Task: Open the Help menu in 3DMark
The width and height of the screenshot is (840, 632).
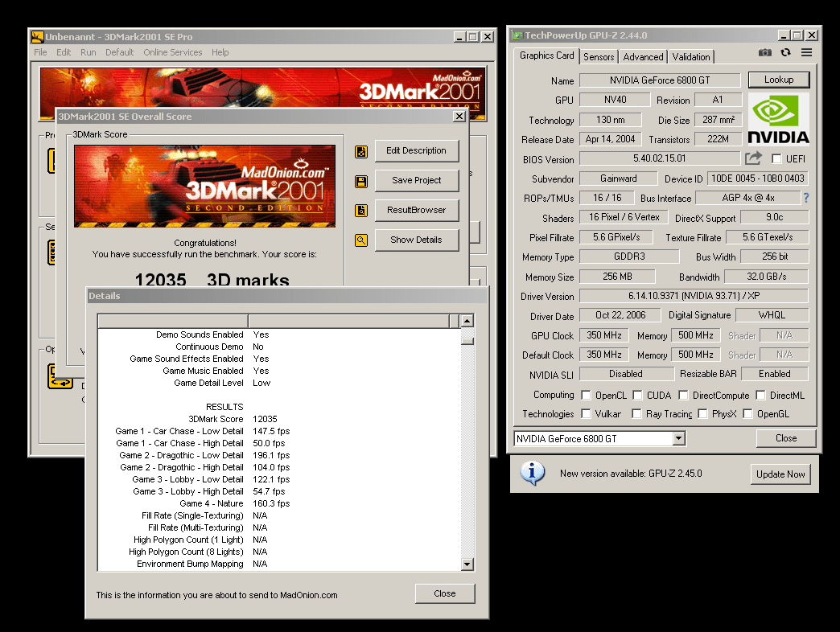Action: (220, 52)
